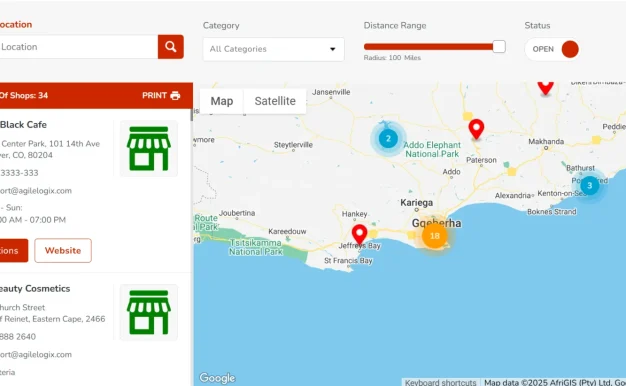Select the red pin near Jeffreys Bay

tap(359, 234)
